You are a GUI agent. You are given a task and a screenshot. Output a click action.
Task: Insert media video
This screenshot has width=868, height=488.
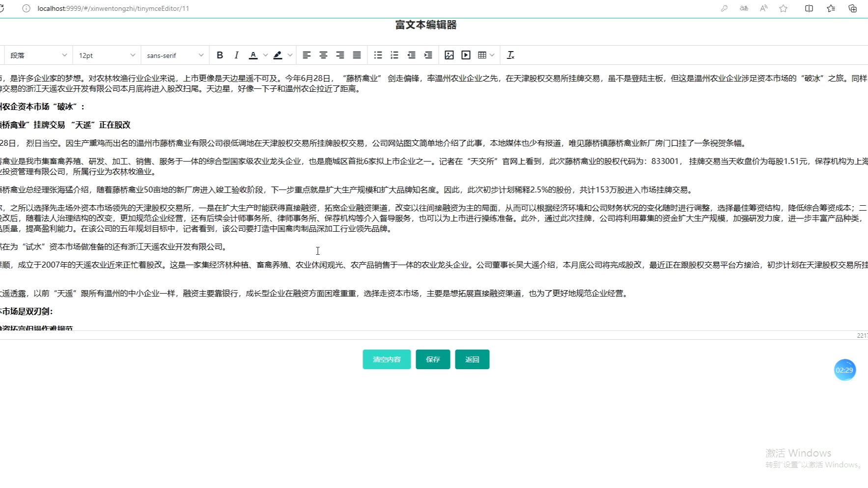[x=466, y=55]
